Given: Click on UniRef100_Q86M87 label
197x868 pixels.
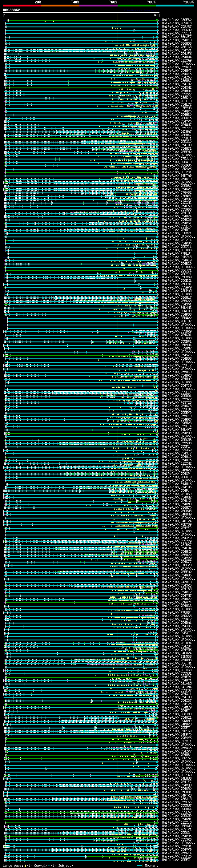Looking at the screenshot, I should pyautogui.click(x=177, y=81).
